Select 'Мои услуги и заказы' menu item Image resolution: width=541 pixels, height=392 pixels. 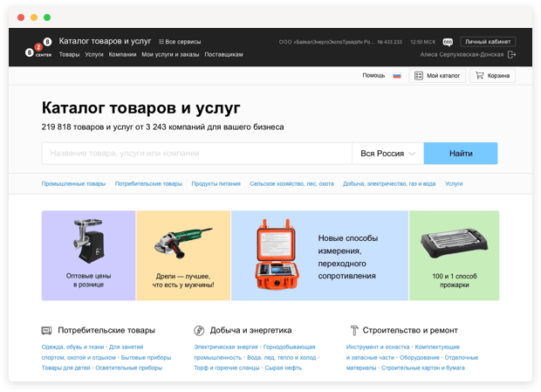coord(170,54)
